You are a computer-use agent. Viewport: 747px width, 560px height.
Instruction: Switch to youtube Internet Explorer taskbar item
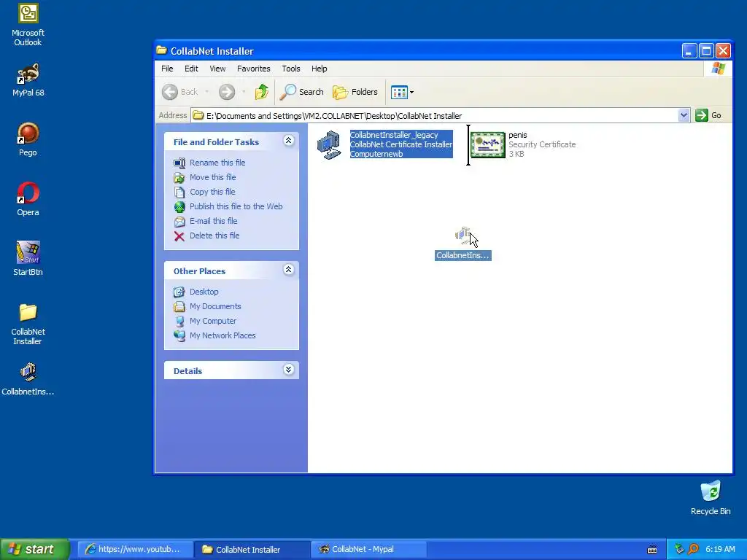[135, 549]
